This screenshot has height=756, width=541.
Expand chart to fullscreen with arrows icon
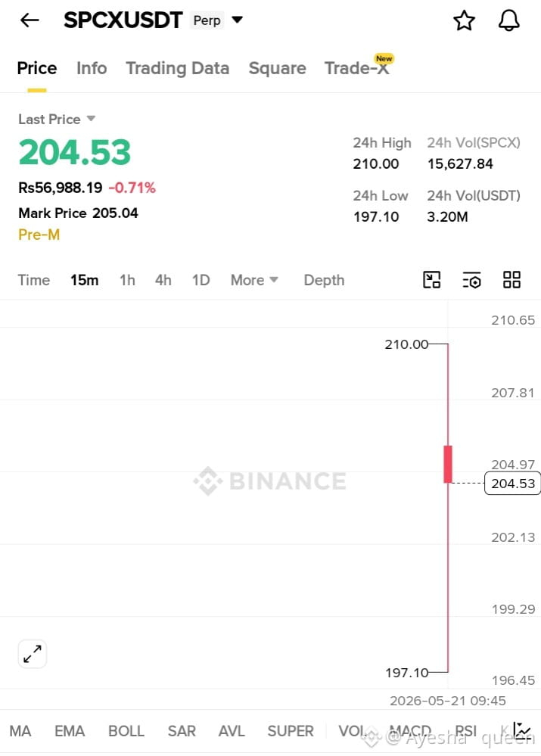(33, 654)
